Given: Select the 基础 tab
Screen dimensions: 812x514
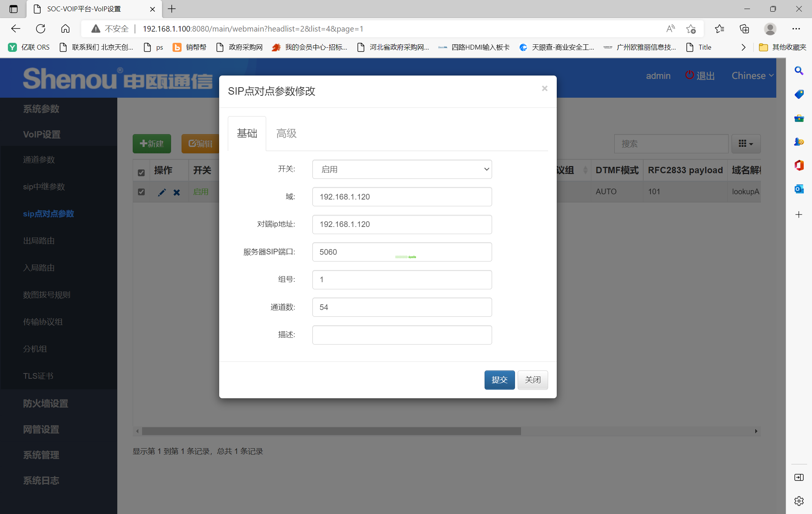Looking at the screenshot, I should [x=247, y=133].
